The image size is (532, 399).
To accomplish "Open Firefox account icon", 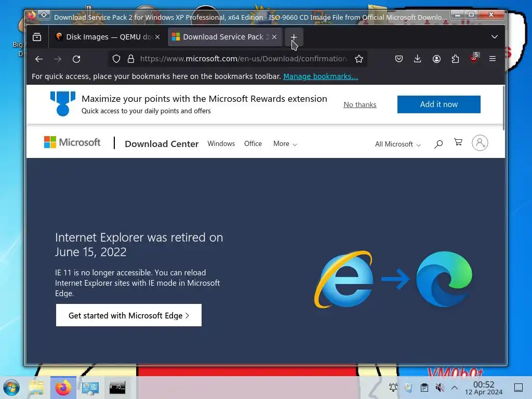I will coord(436,59).
